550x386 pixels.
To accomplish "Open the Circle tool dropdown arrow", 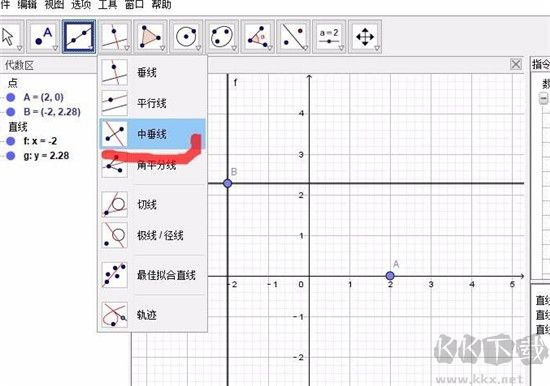I will 199,48.
